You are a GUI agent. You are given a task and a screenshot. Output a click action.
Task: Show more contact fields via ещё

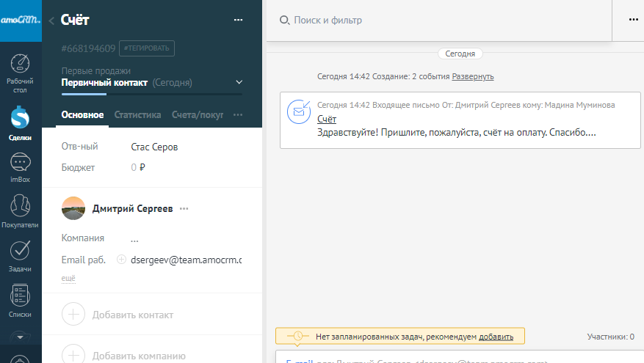click(x=68, y=279)
